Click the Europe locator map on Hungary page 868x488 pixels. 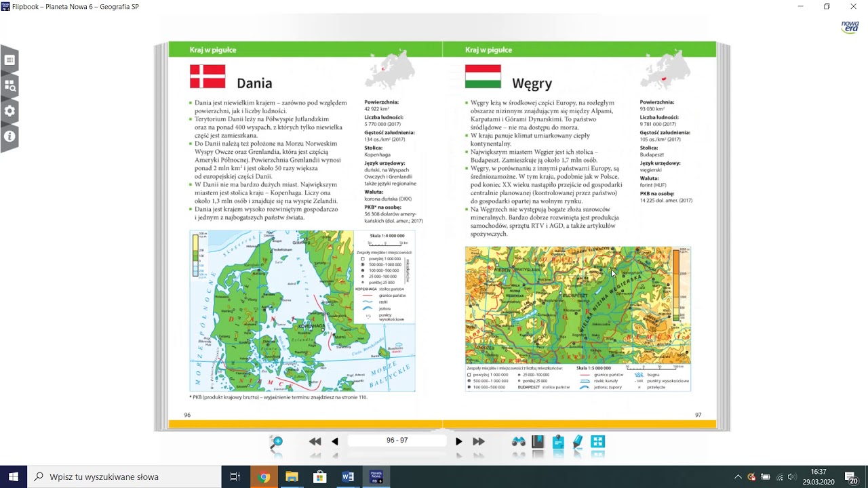tap(666, 69)
